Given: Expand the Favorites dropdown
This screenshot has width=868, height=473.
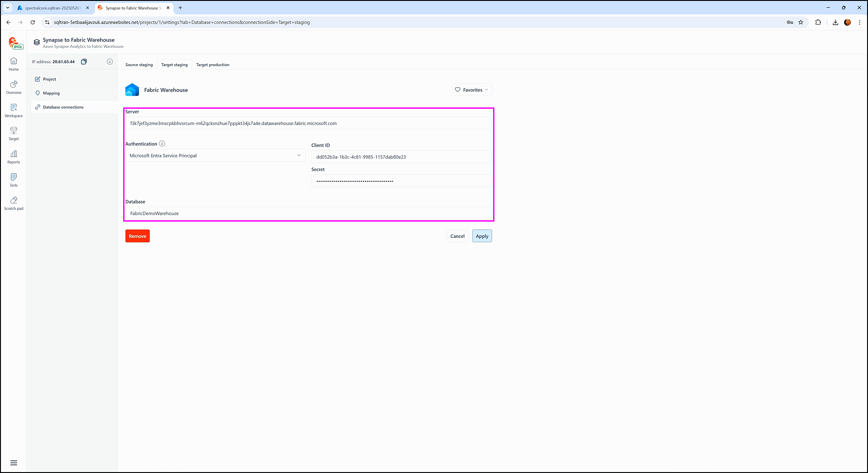Looking at the screenshot, I should 471,90.
